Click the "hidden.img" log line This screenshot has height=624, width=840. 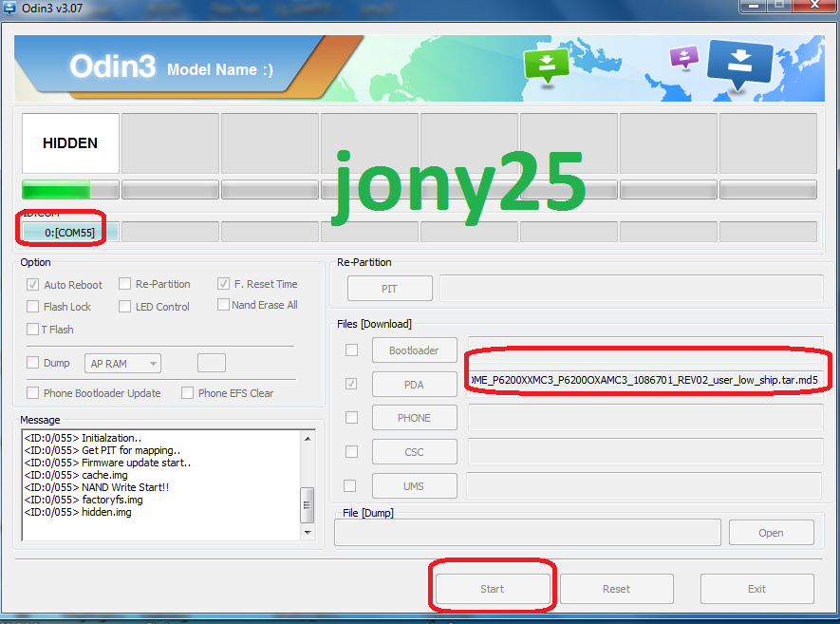[x=78, y=512]
